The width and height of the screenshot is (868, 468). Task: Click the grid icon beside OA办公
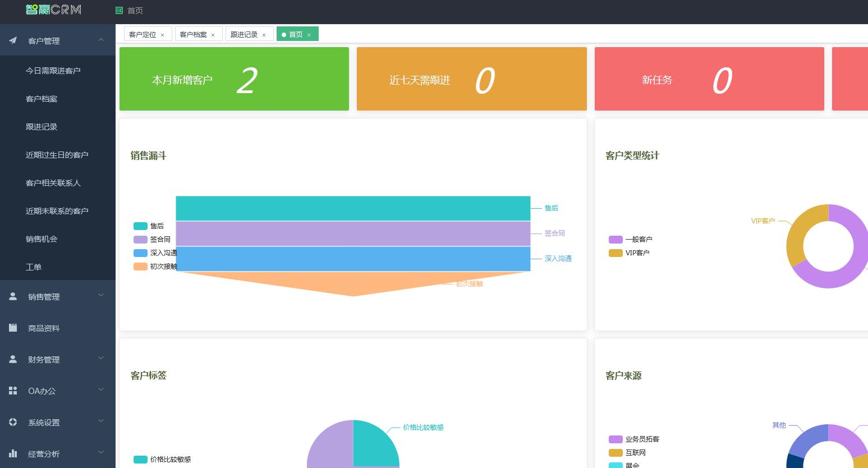(x=13, y=391)
